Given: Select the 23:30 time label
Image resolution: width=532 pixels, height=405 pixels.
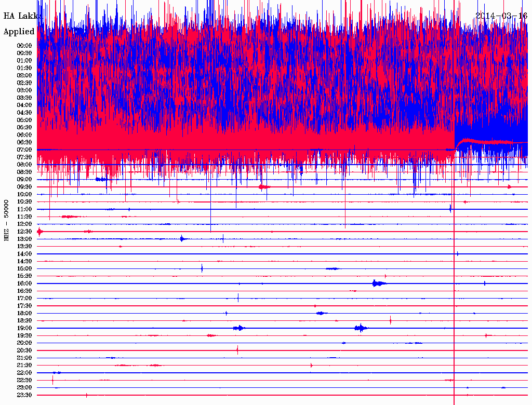Looking at the screenshot, I should click(x=24, y=395).
